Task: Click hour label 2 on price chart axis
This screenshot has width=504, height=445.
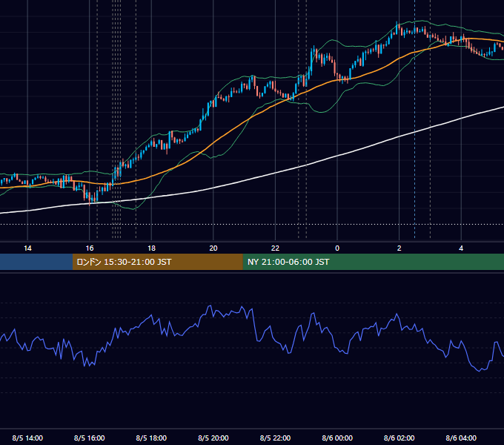Action: 399,248
